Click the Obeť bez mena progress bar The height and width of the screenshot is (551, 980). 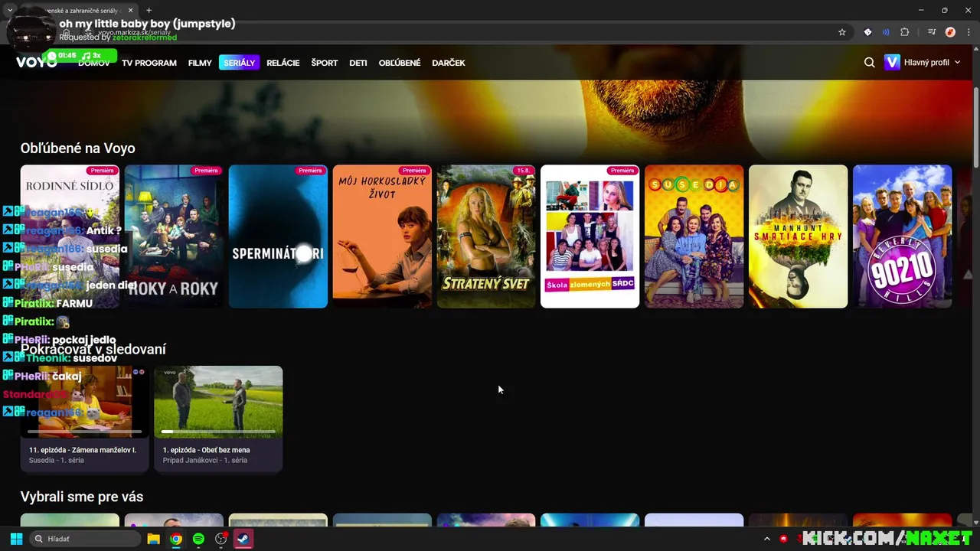(218, 432)
